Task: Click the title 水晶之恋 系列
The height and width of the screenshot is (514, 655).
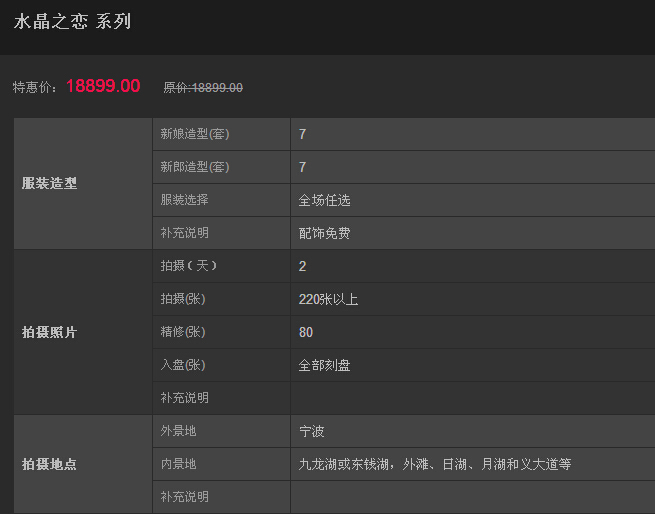Action: [x=73, y=22]
